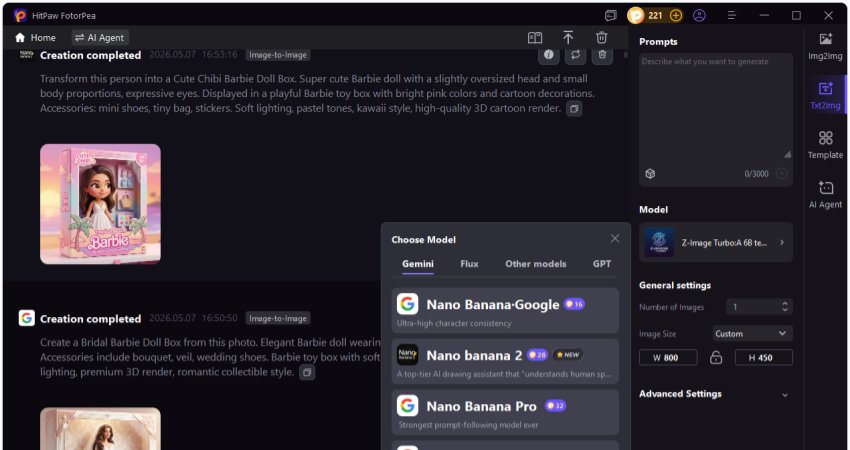Choose the Nano Banana·Google model

(x=505, y=311)
